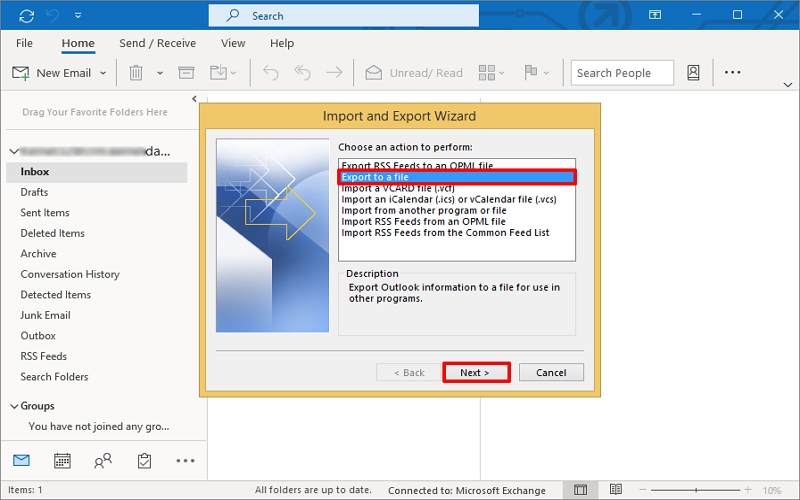Viewport: 800px width, 500px height.
Task: Click the Next button in wizard
Action: pyautogui.click(x=476, y=372)
